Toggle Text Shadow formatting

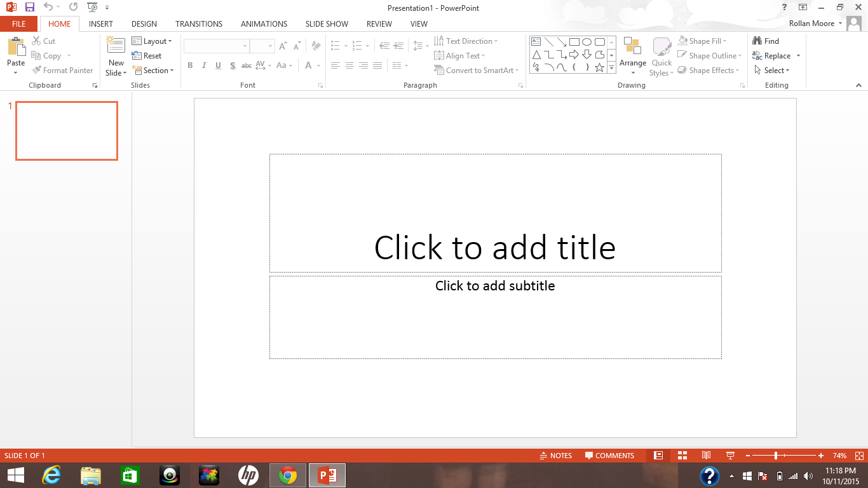point(233,65)
